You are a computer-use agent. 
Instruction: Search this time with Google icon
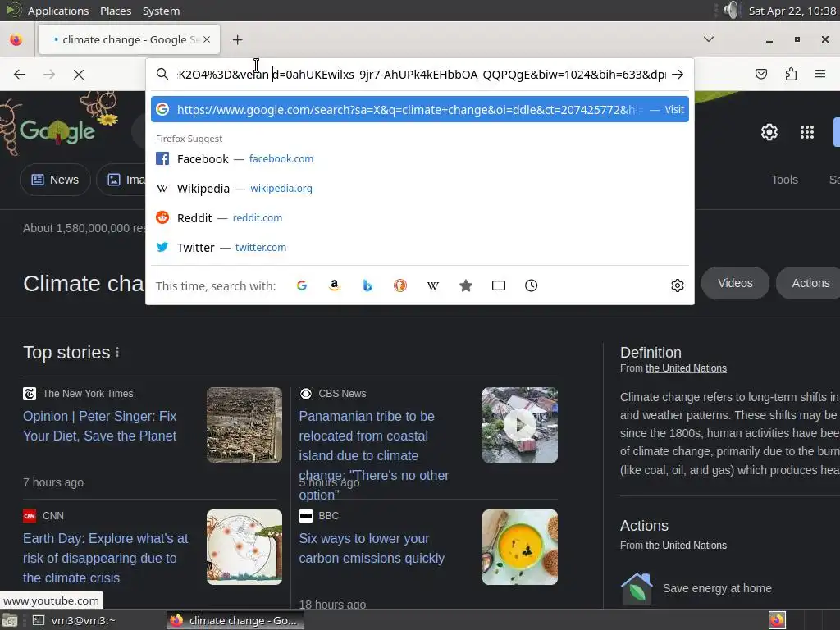[x=302, y=285]
